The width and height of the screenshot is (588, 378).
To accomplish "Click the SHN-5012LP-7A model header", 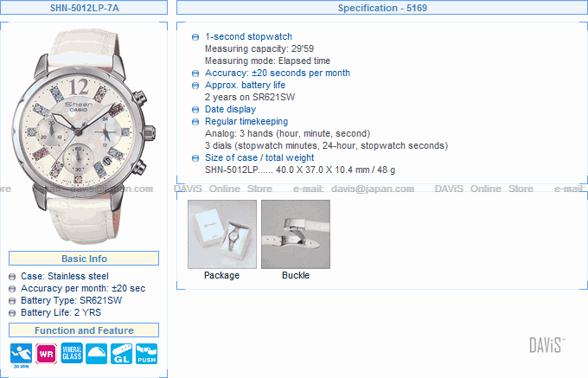I will (x=84, y=8).
